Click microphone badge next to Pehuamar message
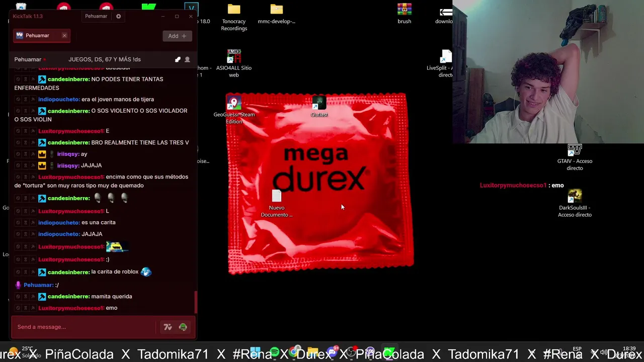 pos(19,285)
